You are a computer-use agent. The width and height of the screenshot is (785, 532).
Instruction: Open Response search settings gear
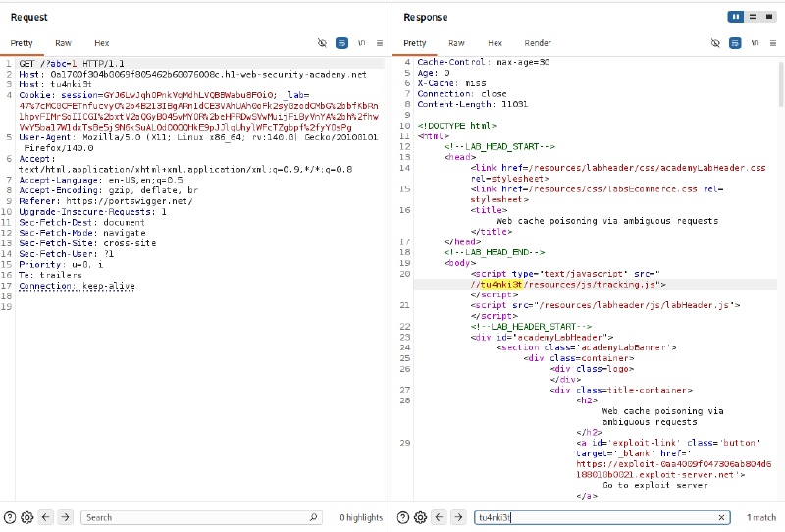(x=421, y=517)
